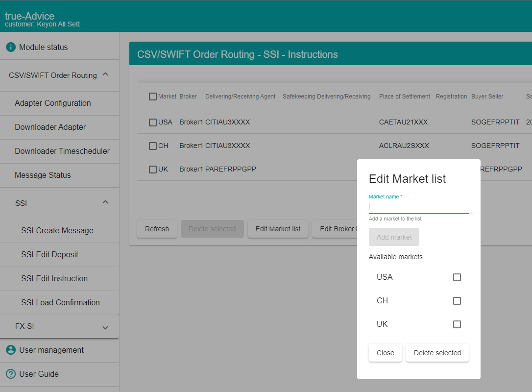Tick USA checkbox in Available markets
The width and height of the screenshot is (532, 392).
click(x=457, y=277)
